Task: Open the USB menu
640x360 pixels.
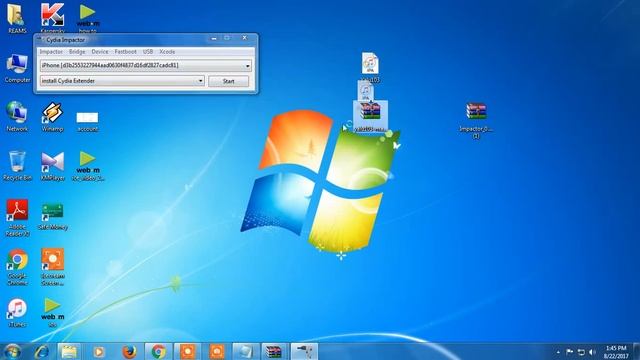Action: click(148, 52)
